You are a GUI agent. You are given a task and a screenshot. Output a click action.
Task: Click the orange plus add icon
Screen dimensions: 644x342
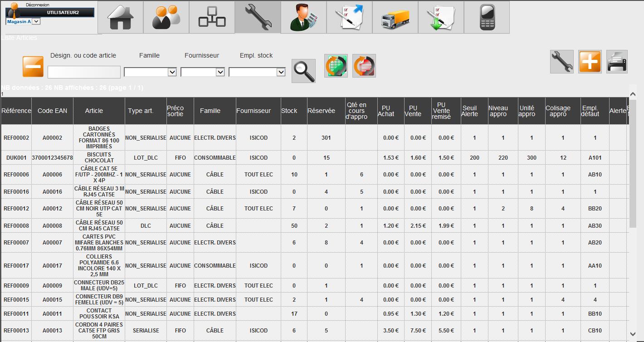pyautogui.click(x=590, y=62)
